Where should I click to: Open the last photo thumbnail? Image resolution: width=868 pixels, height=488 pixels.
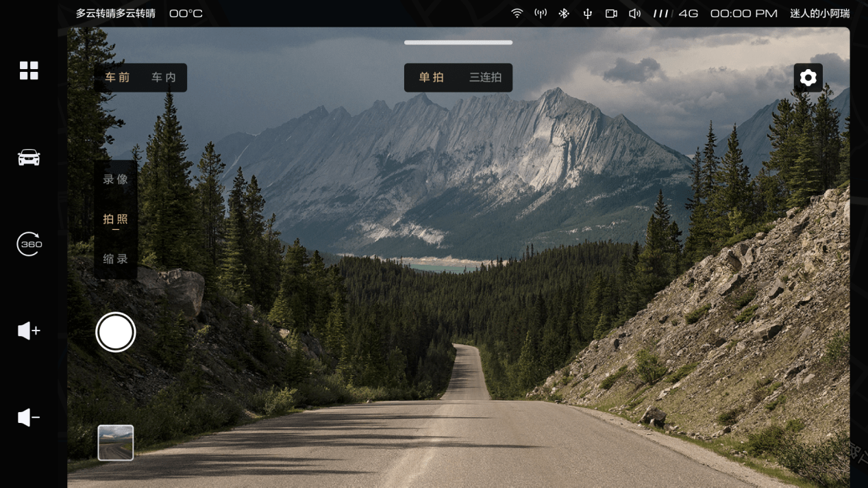[116, 442]
